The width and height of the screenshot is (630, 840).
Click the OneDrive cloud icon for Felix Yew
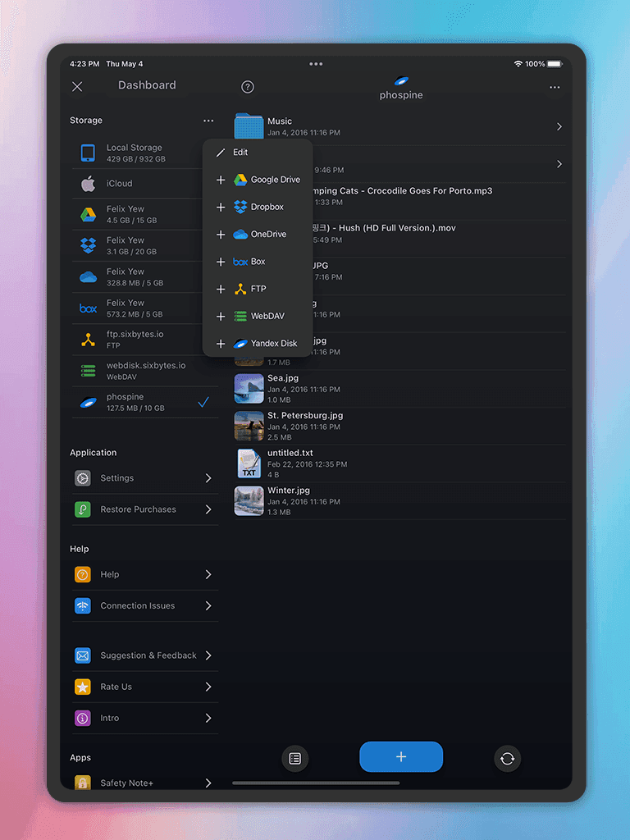[88, 277]
